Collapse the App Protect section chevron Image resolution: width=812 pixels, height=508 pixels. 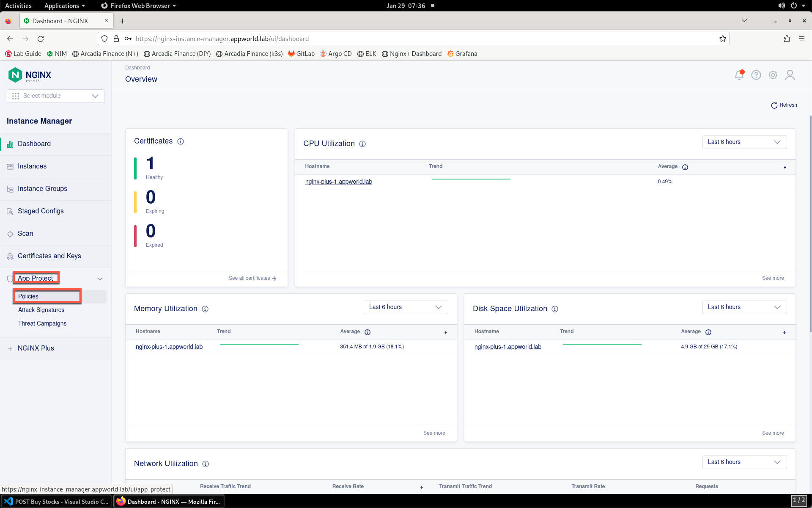pyautogui.click(x=100, y=279)
